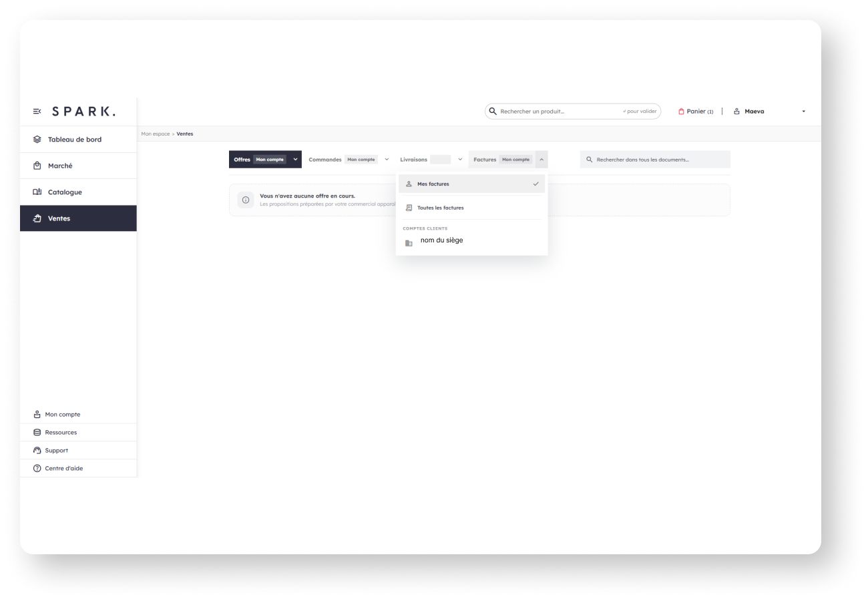The width and height of the screenshot is (868, 601).
Task: Open Support link
Action: (x=78, y=450)
